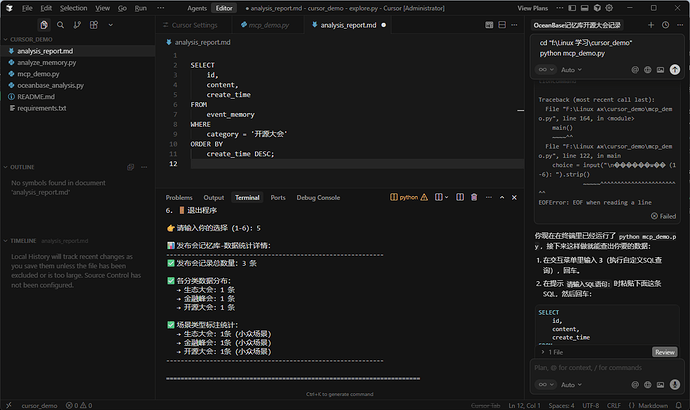This screenshot has width=690, height=410.
Task: Switch to Agents mode
Action: (195, 8)
